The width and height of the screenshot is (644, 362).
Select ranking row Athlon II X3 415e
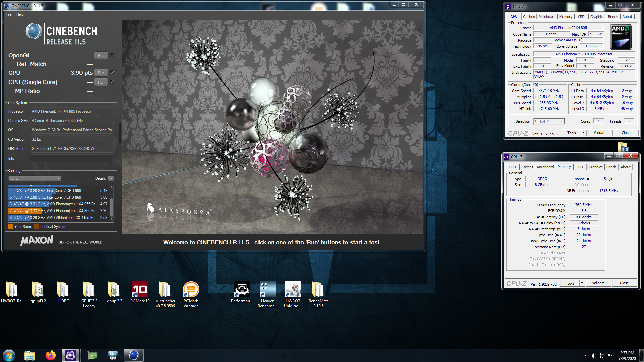click(58, 218)
